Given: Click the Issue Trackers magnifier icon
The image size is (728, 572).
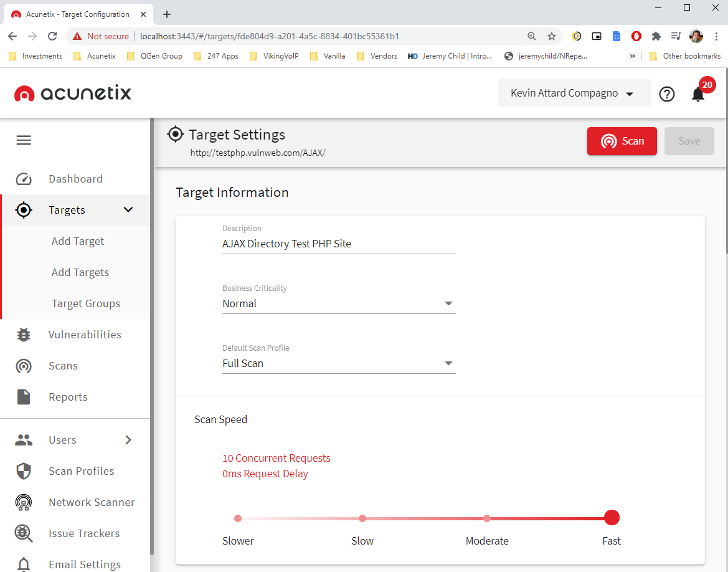Looking at the screenshot, I should coord(24,533).
